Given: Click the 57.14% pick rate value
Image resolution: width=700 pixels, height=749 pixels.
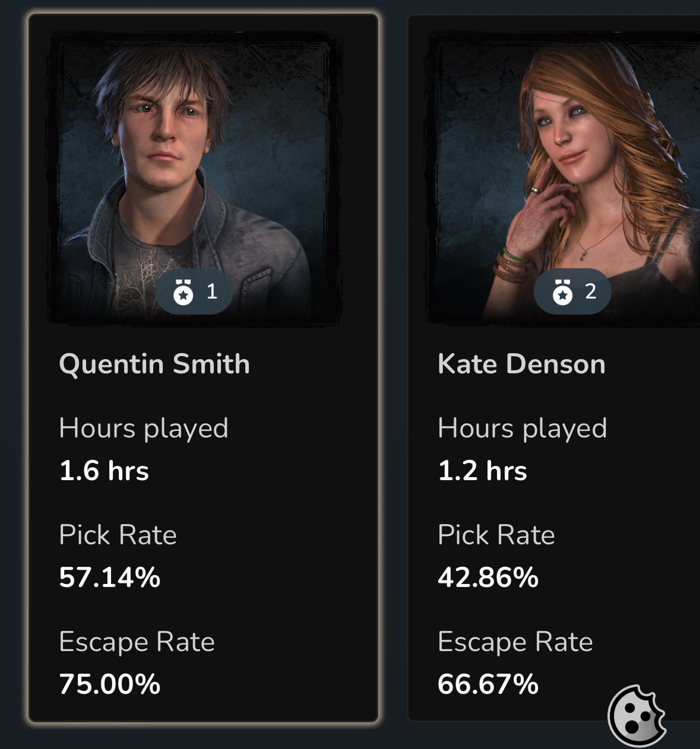Looking at the screenshot, I should click(110, 577).
